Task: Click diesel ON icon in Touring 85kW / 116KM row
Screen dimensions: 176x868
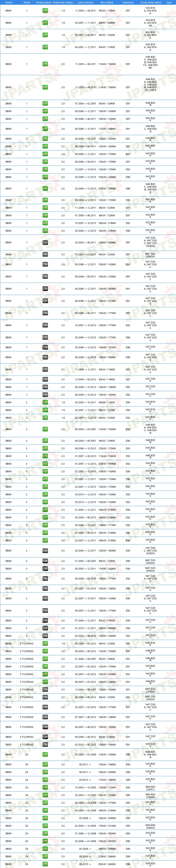Action: pyautogui.click(x=45, y=737)
